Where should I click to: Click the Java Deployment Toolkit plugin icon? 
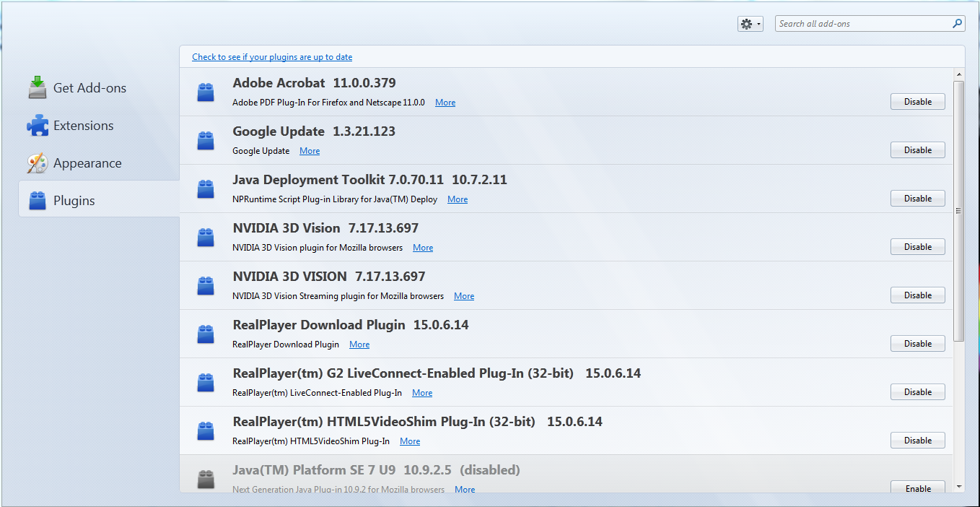click(x=206, y=188)
